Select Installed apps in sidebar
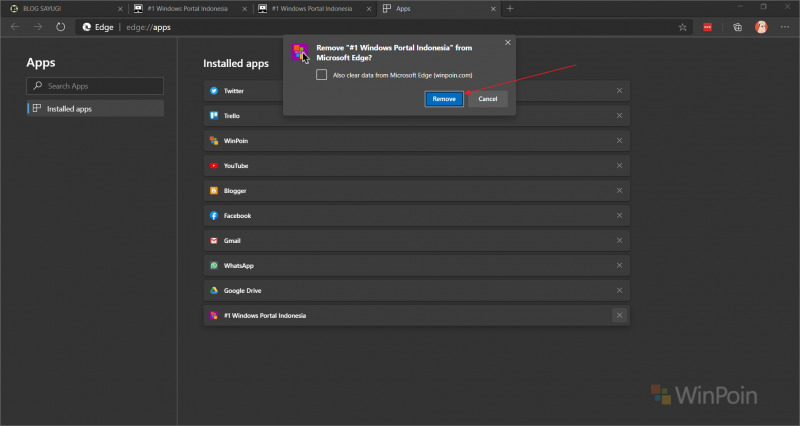This screenshot has width=800, height=426. tap(95, 109)
